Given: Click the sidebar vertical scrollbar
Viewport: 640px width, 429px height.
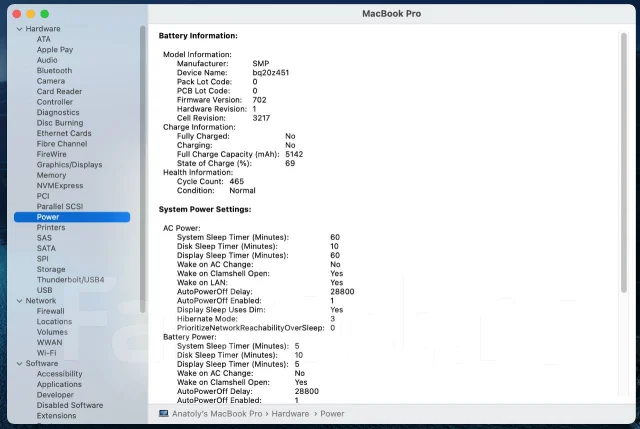Looking at the screenshot, I should coord(142,169).
